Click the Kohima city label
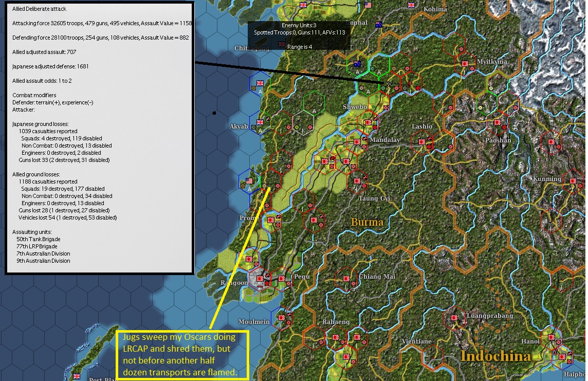588x381 pixels. click(x=435, y=9)
